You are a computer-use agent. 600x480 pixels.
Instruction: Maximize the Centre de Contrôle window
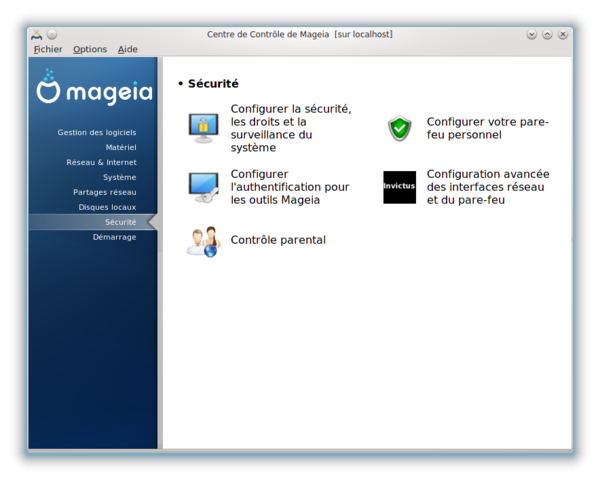coord(547,35)
